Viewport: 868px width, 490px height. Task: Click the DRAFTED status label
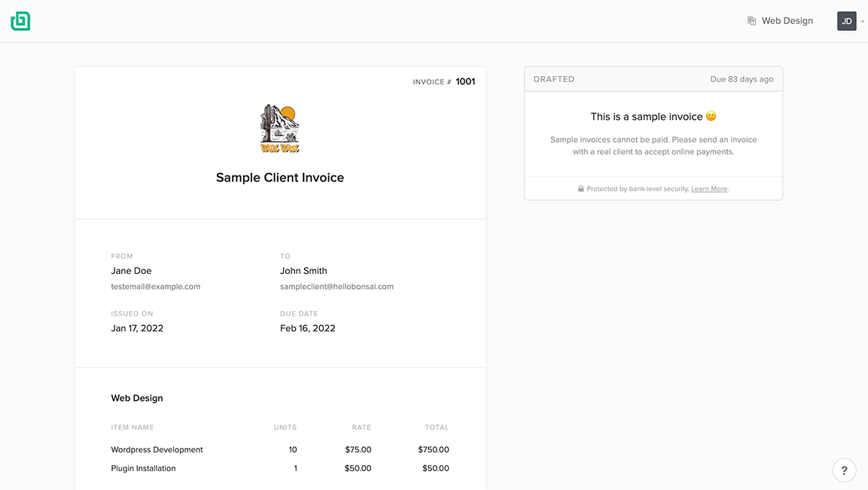554,79
